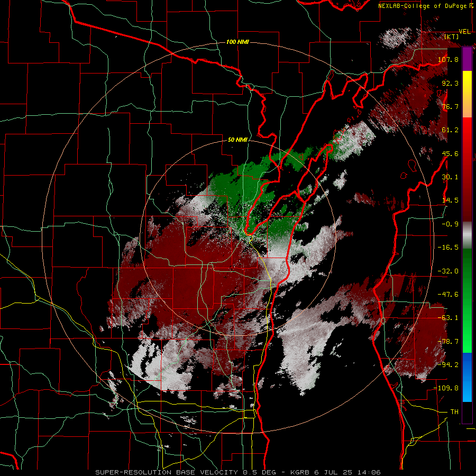Select the blue segment of the color bar
Image resolution: width=476 pixels, height=476 pixels.
pos(467,377)
